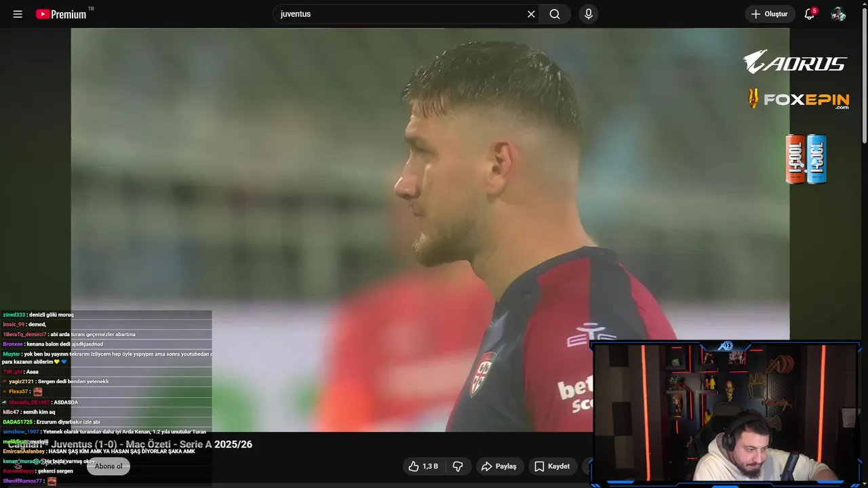This screenshot has height=488, width=868.
Task: Dislike the video with thumbs down
Action: click(x=458, y=466)
